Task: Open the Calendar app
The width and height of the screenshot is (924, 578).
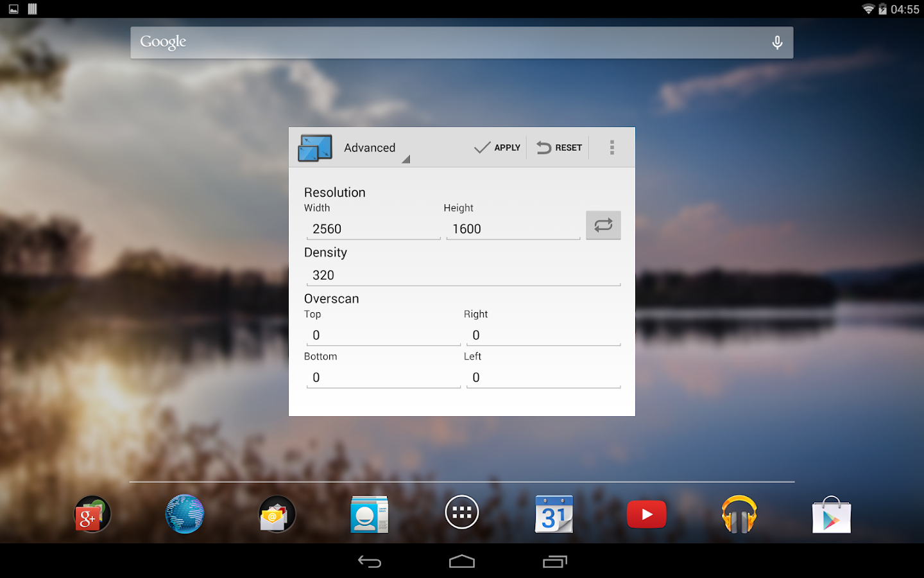Action: pyautogui.click(x=554, y=514)
